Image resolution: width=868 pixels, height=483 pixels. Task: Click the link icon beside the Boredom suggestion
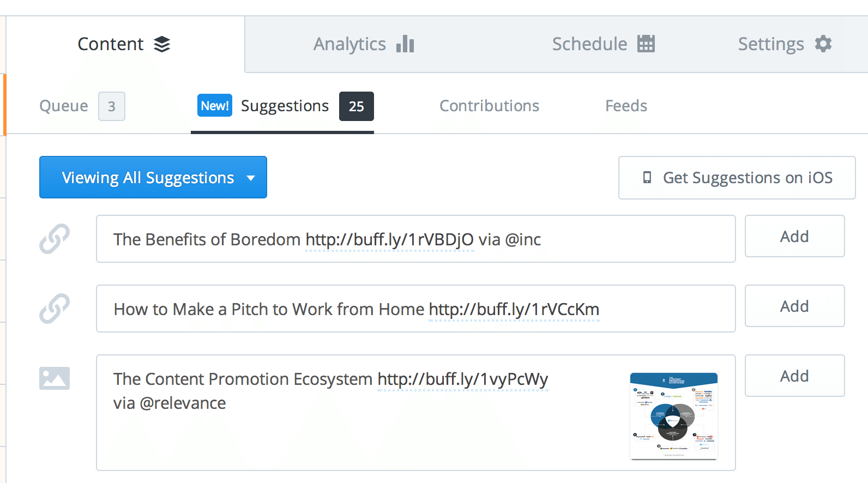pos(54,239)
